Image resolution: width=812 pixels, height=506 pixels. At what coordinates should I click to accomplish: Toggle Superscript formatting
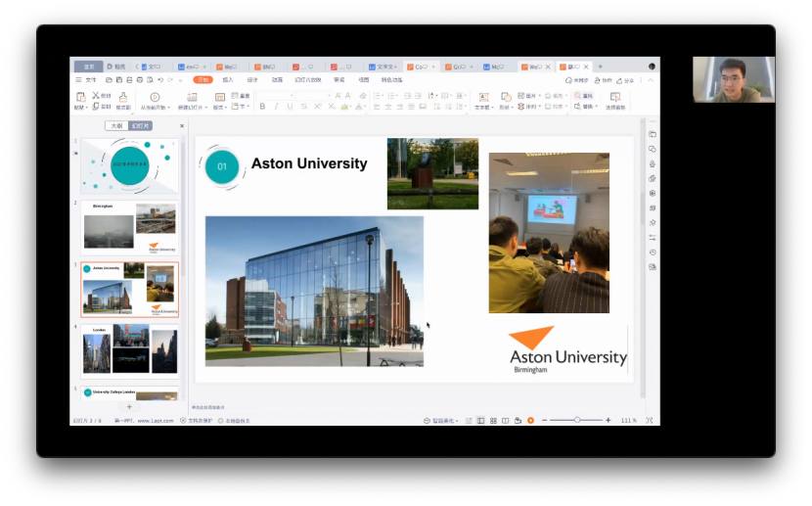pos(317,106)
